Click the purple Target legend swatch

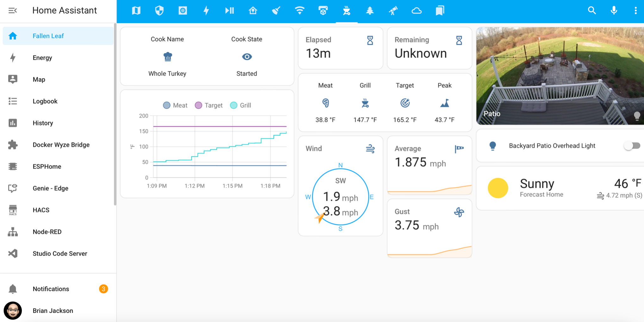[198, 105]
